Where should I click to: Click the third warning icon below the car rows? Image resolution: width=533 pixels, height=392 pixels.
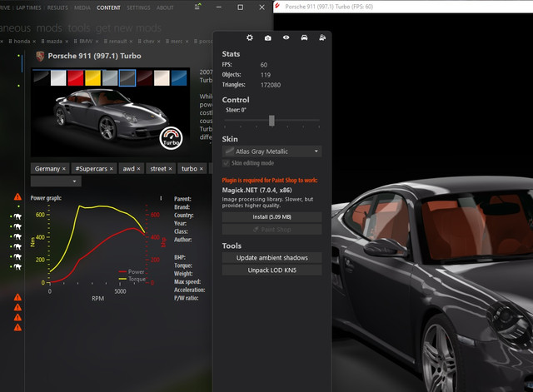(x=17, y=317)
